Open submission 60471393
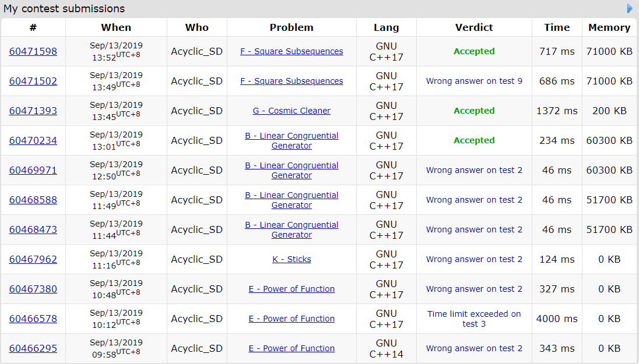Screen dimensions: 639x364 point(33,111)
